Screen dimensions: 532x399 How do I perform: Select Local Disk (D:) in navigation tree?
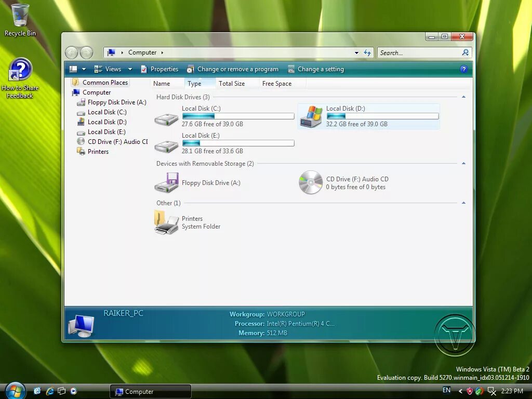click(102, 122)
